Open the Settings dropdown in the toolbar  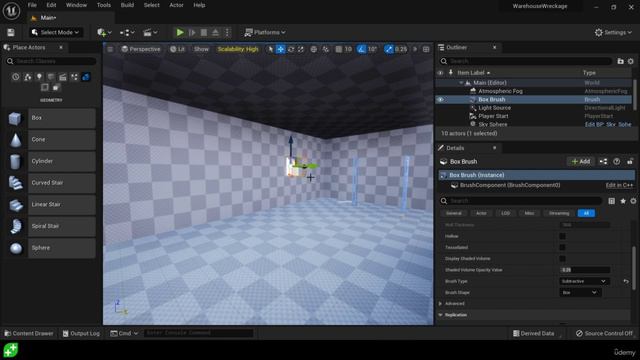tap(613, 32)
